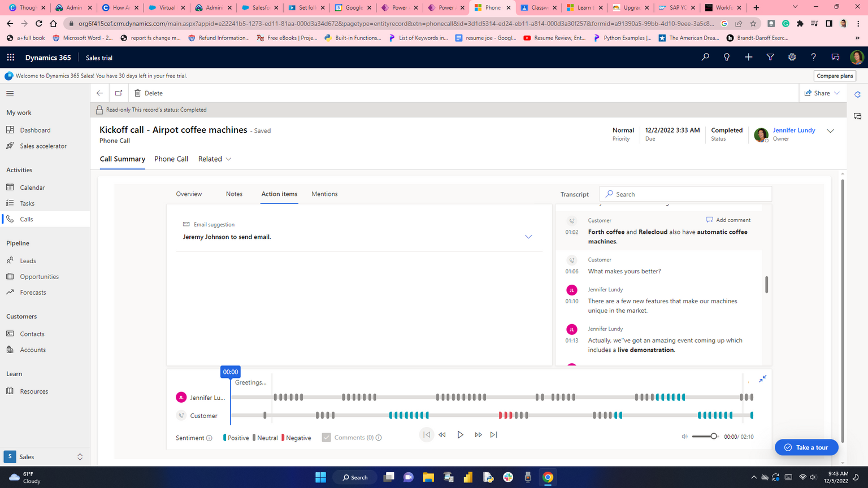The height and width of the screenshot is (488, 868).
Task: Open record in new window
Action: (119, 93)
